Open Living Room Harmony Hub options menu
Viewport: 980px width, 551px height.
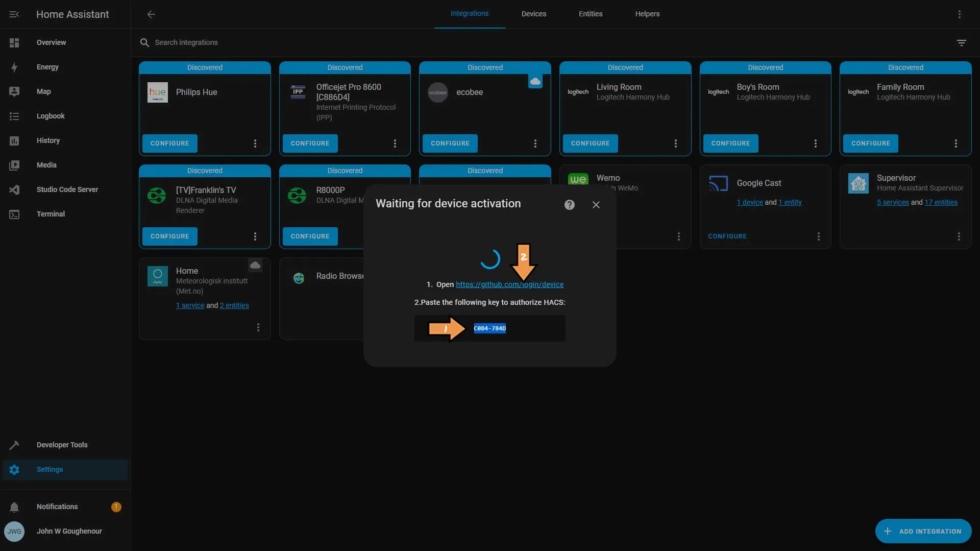coord(676,143)
